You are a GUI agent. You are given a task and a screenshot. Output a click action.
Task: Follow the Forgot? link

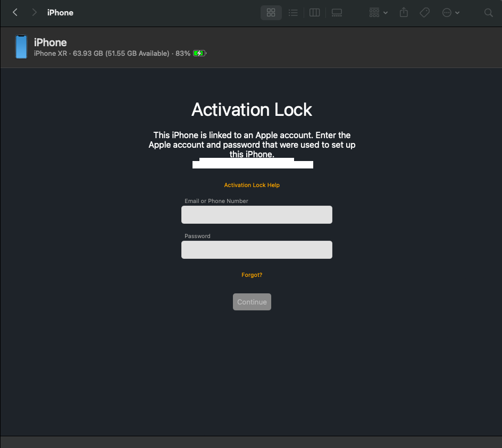(252, 275)
